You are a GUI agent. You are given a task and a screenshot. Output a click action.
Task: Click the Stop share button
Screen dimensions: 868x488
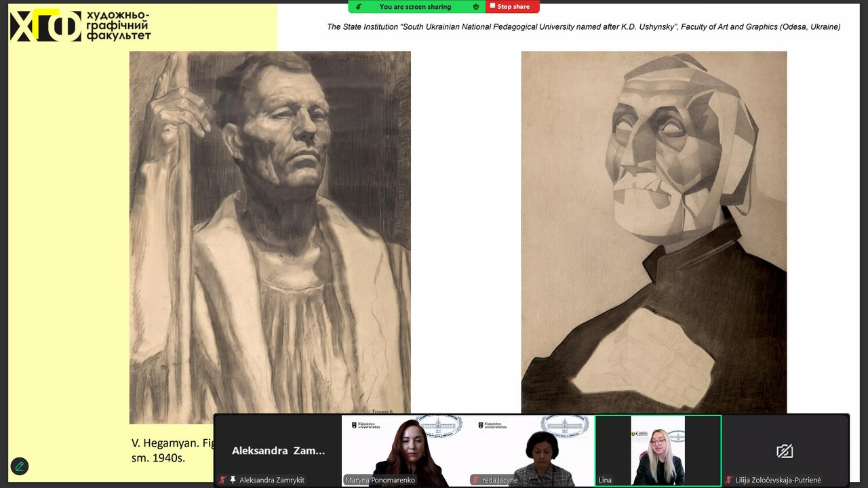pos(513,7)
